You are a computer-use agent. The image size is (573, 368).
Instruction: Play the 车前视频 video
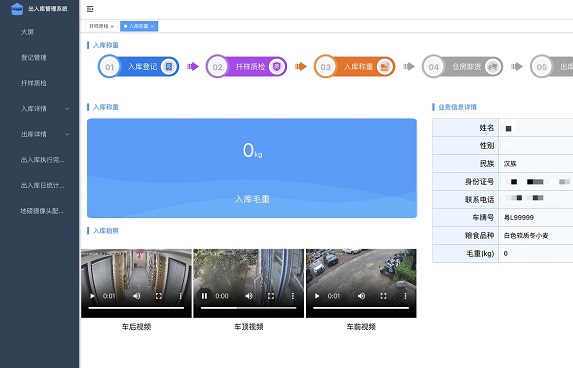[x=317, y=296]
